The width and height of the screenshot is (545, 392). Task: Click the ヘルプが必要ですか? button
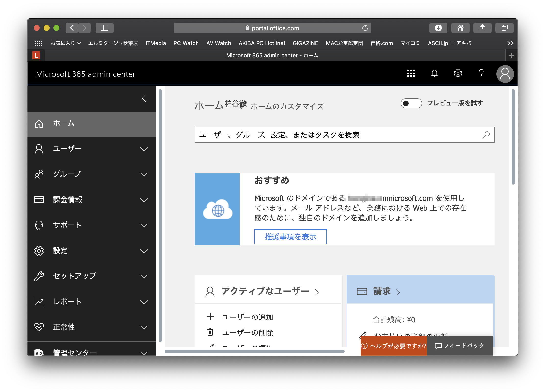point(394,346)
